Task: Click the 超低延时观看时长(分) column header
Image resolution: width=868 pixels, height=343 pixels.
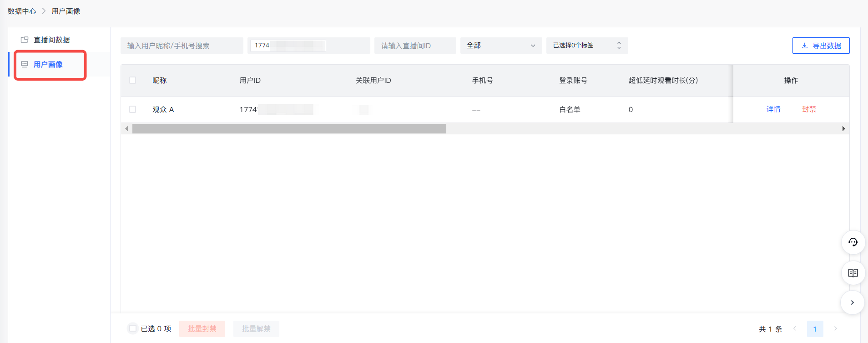Action: click(663, 80)
